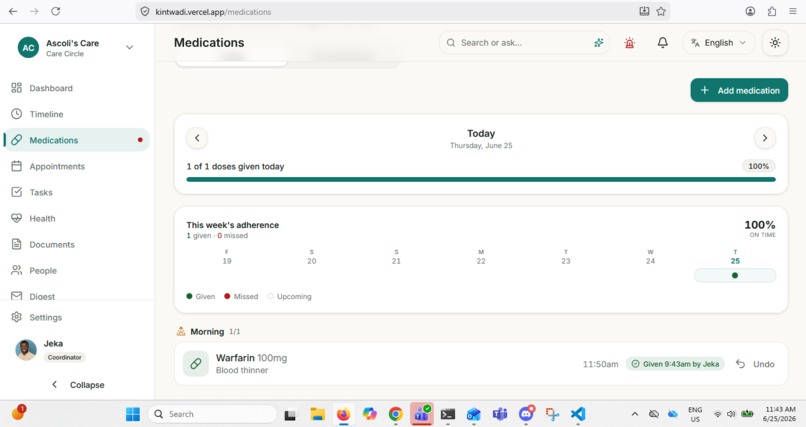The width and height of the screenshot is (806, 427).
Task: Open Jeka's profile photo
Action: click(x=26, y=349)
